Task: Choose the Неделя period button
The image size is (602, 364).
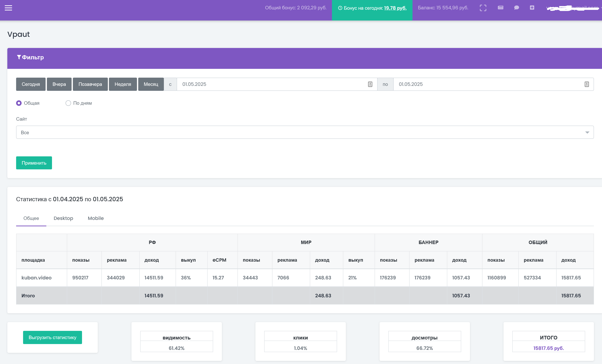Action: tap(123, 84)
